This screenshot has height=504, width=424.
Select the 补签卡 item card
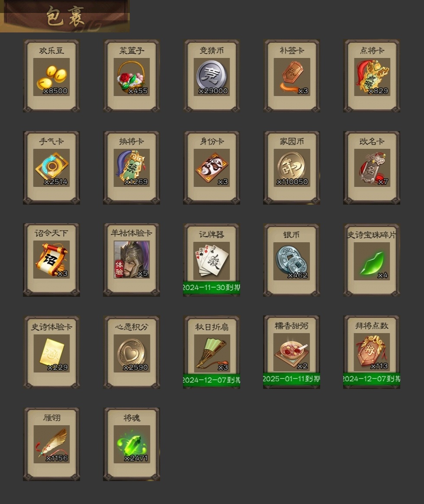292,76
